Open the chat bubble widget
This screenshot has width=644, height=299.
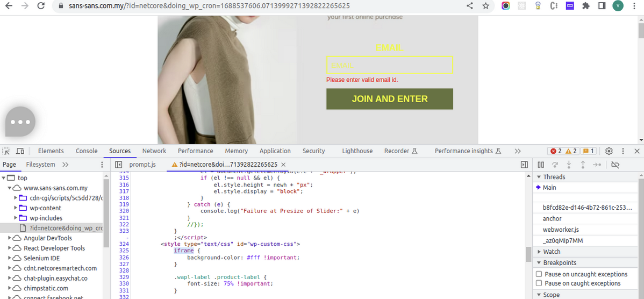[20, 122]
